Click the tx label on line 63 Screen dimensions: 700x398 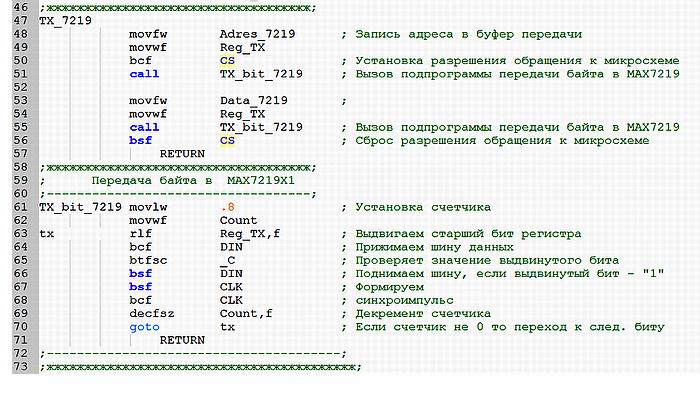46,234
